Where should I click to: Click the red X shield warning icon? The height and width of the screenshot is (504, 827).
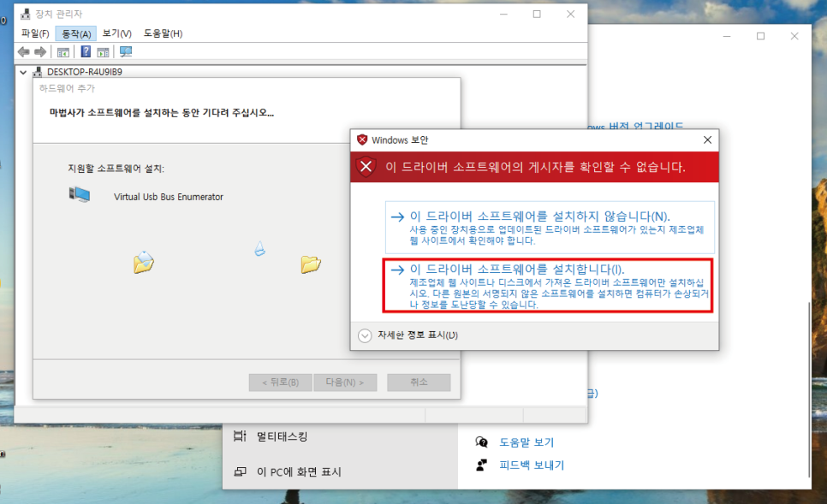point(366,167)
